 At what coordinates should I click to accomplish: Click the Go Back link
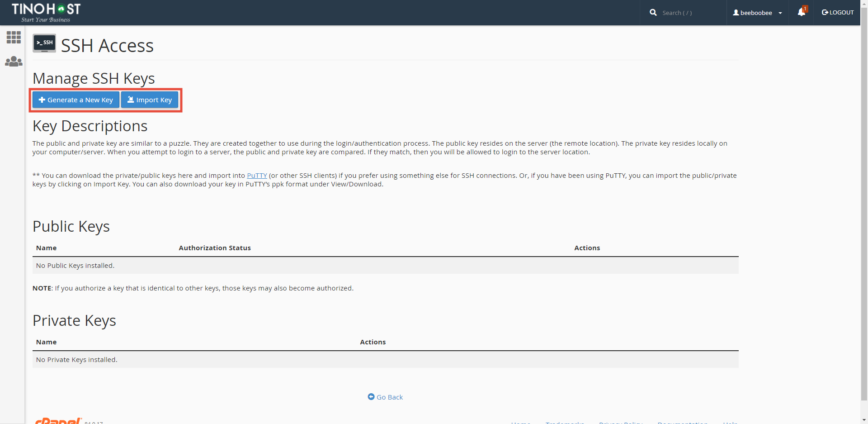tap(385, 397)
